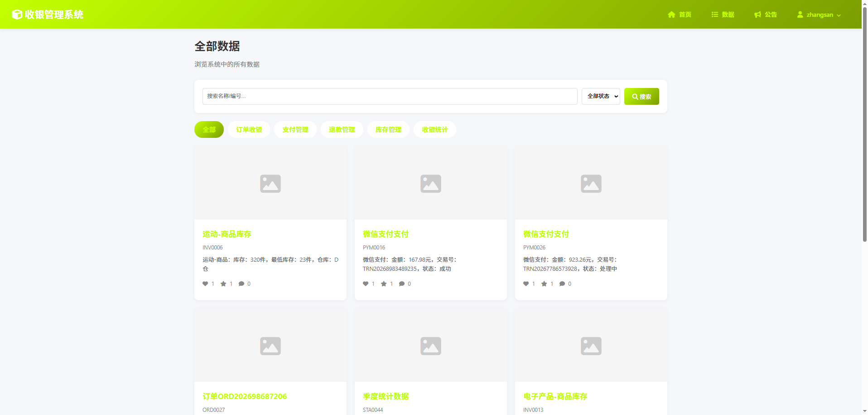The width and height of the screenshot is (868, 415).
Task: Select the 收银统计 category tab
Action: coord(434,130)
